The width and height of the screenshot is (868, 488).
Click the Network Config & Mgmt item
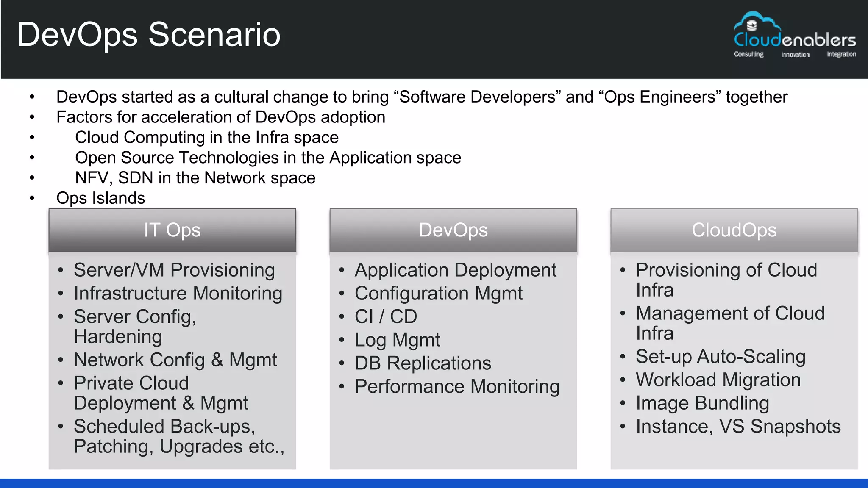point(175,360)
